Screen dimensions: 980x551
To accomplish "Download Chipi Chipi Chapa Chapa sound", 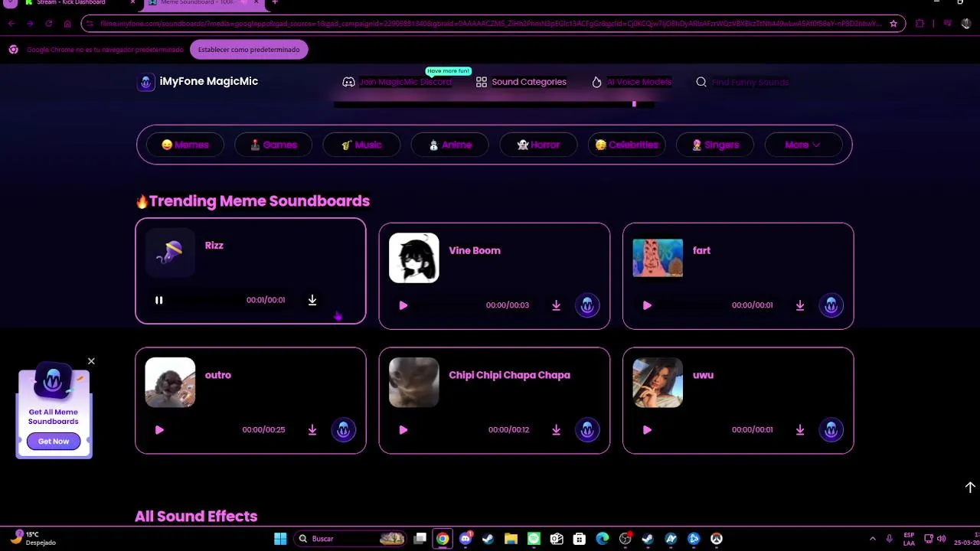I will (x=557, y=430).
